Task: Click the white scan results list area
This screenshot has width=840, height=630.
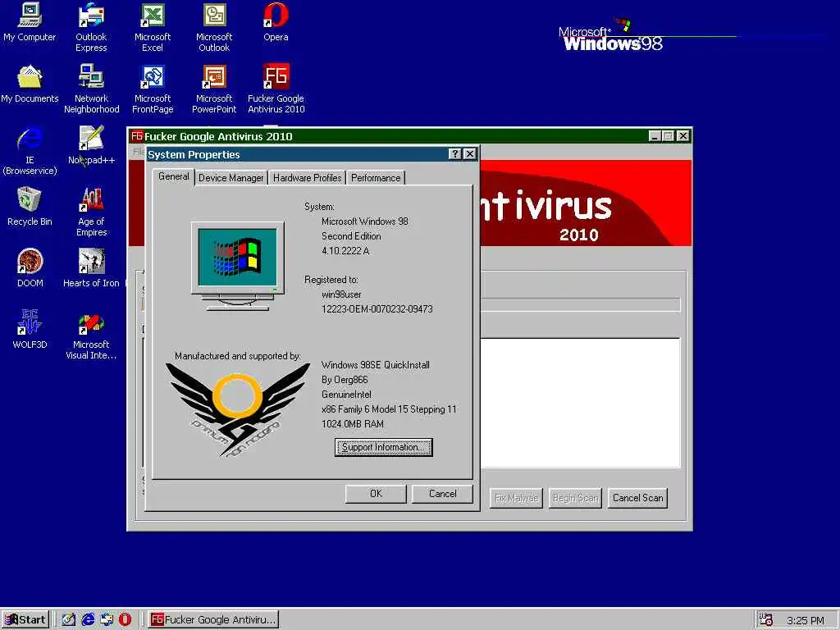Action: click(580, 403)
